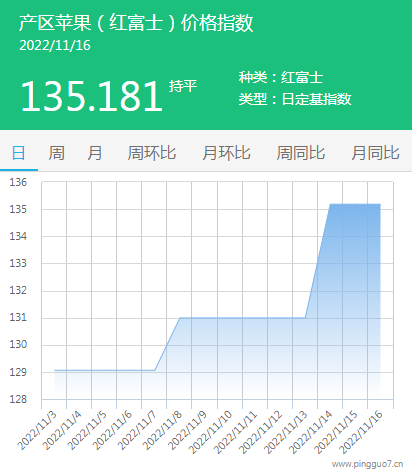This screenshot has height=474, width=412.
Task: Click the chart plateau at 131
Action: (243, 318)
